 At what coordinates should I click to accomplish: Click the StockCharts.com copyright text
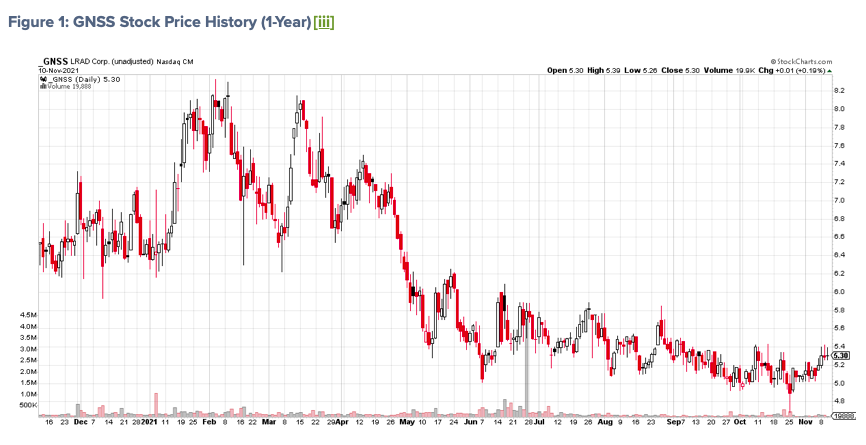tap(801, 62)
